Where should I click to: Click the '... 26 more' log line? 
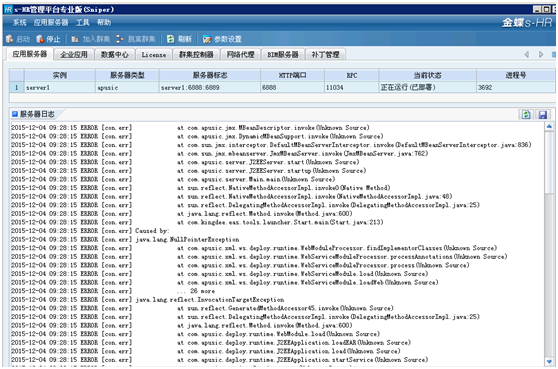113,291
